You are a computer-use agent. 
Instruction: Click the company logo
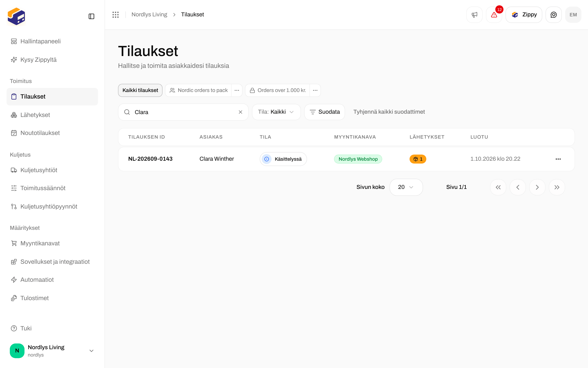[16, 16]
